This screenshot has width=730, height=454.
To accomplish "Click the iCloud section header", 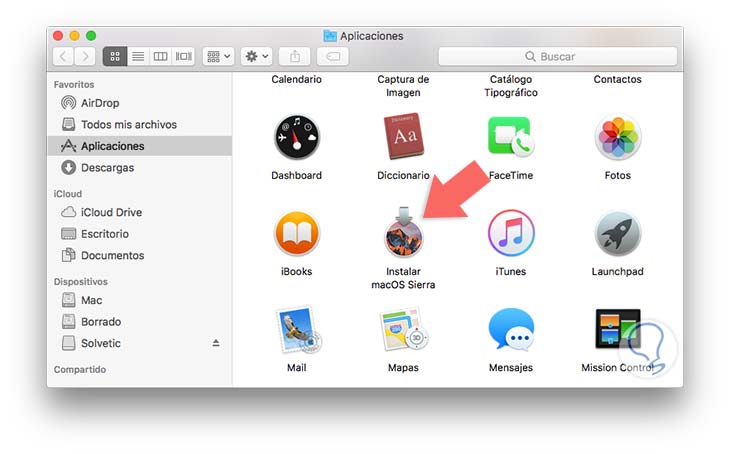I will (68, 194).
